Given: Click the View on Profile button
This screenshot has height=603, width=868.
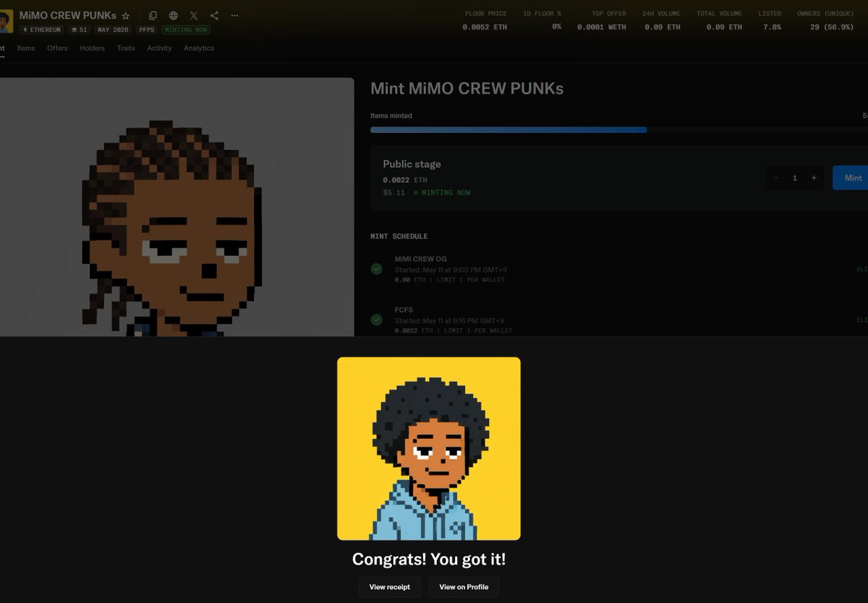Looking at the screenshot, I should click(x=464, y=587).
